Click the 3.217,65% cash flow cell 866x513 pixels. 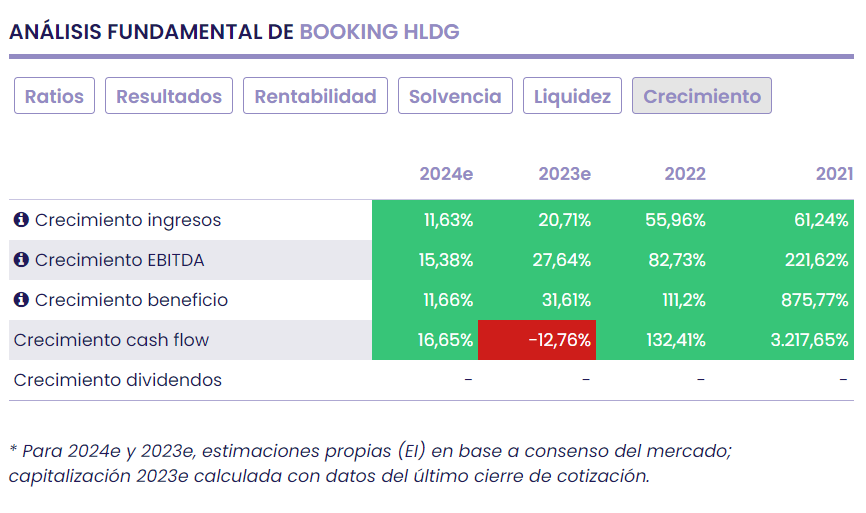pyautogui.click(x=809, y=340)
